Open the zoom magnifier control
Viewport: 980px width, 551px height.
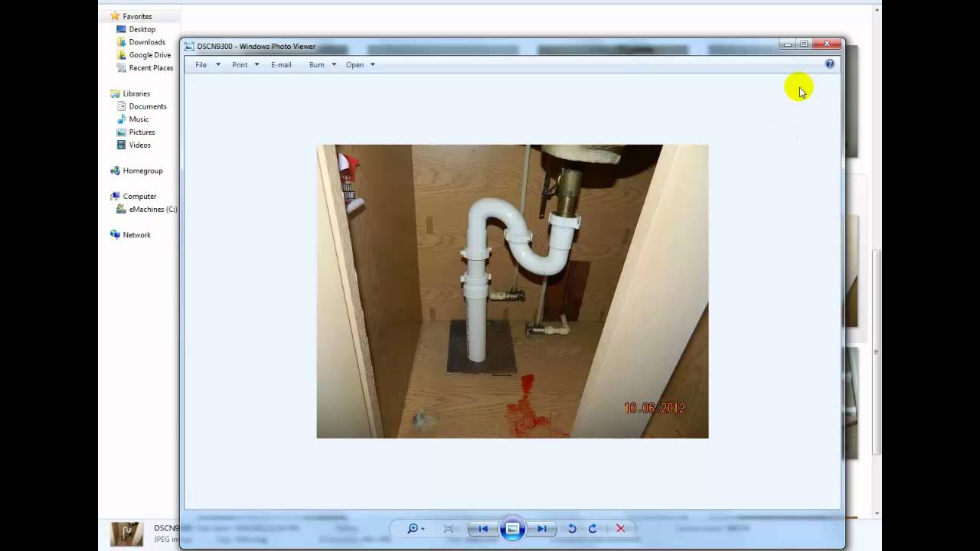pos(416,528)
